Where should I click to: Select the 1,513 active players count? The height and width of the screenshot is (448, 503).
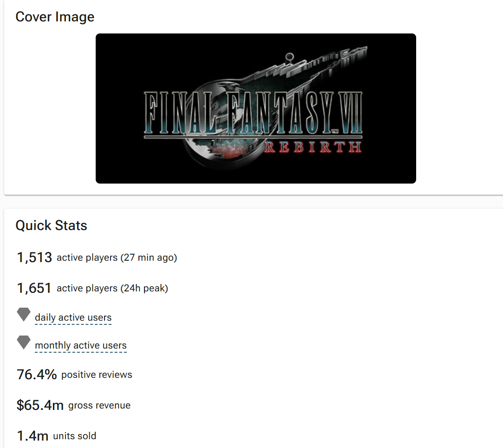(x=34, y=257)
